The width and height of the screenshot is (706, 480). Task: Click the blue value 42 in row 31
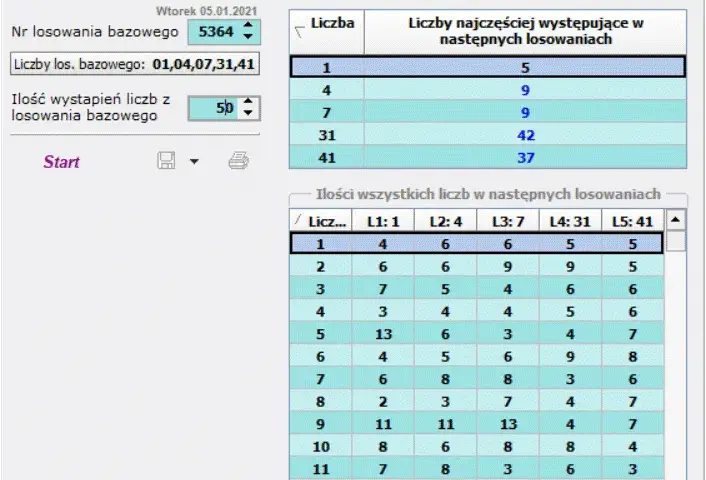[x=525, y=135]
